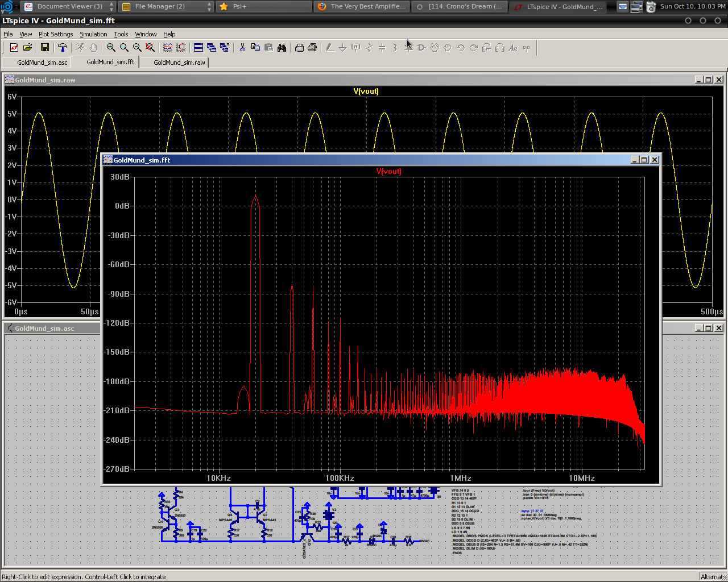Switch to Crono's Dream taskbar item
728x582 pixels.
460,6
